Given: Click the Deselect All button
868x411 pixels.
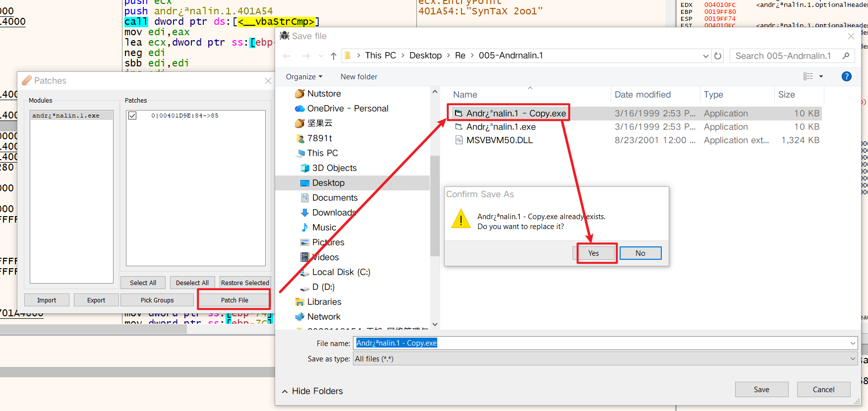Looking at the screenshot, I should 192,283.
